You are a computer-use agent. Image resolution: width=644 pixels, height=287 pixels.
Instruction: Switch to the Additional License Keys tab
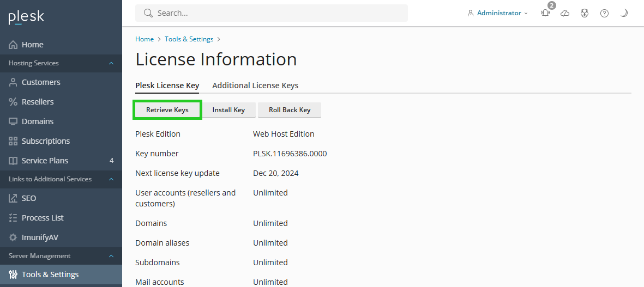255,86
